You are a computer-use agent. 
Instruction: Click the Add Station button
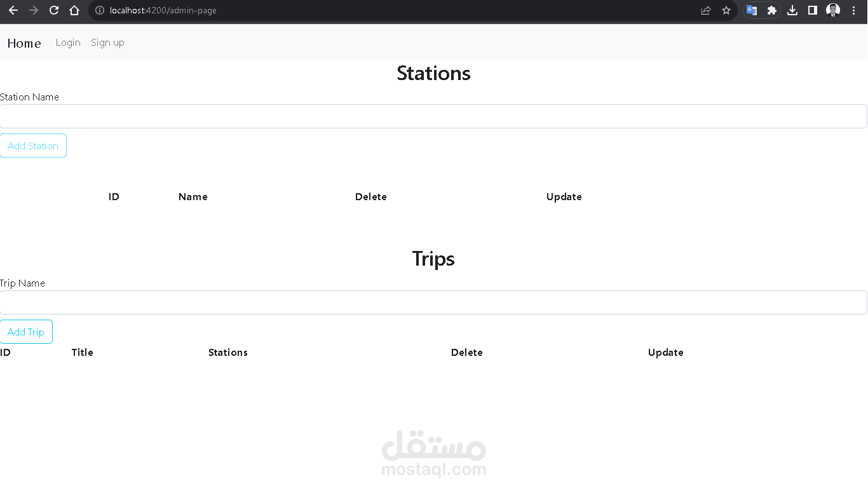(33, 146)
